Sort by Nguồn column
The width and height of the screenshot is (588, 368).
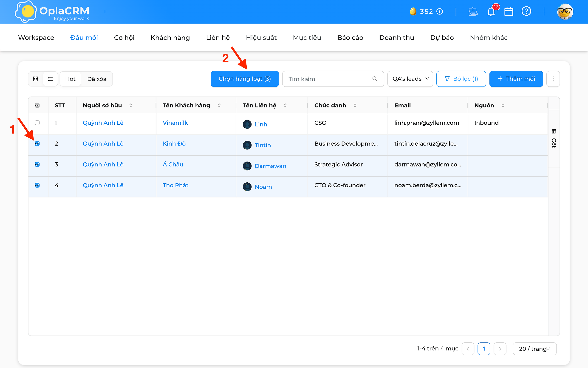(503, 105)
